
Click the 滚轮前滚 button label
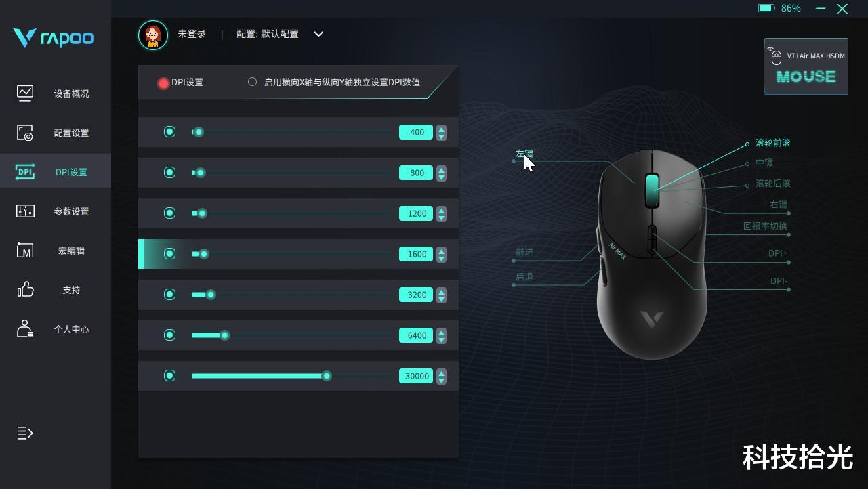point(773,143)
